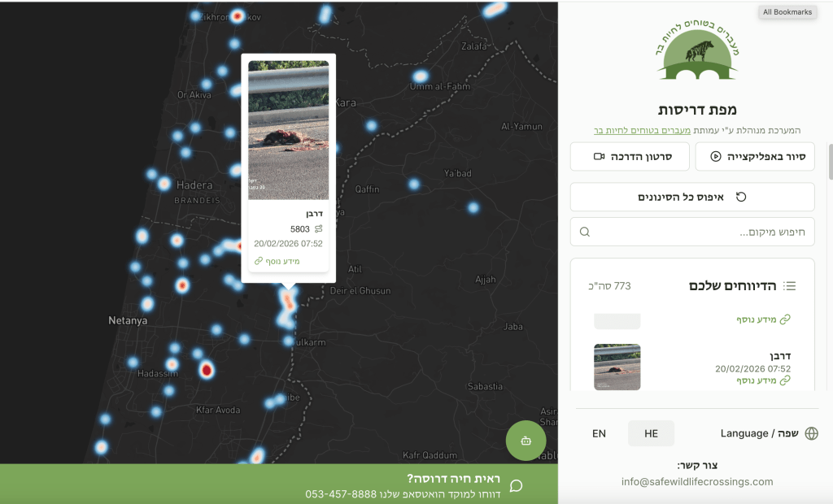This screenshot has width=833, height=504.
Task: Open the דרבן report thumbnail in sidebar
Action: tap(617, 367)
